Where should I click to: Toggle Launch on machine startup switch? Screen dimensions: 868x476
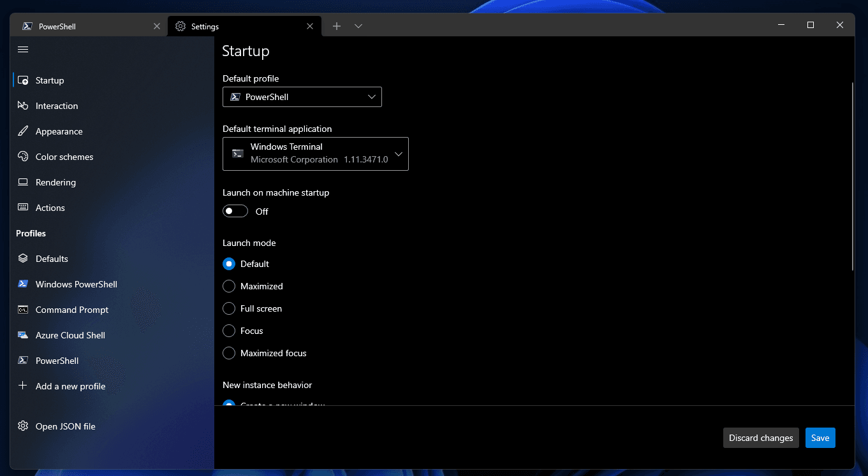point(235,211)
